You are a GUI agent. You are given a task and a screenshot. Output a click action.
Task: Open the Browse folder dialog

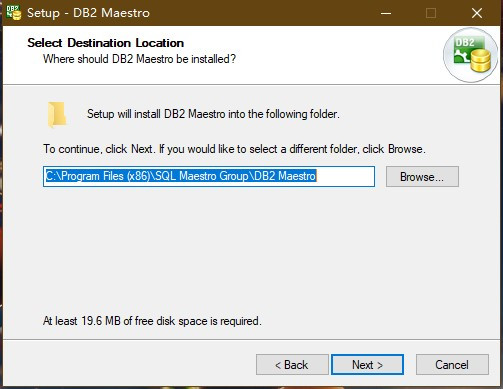tap(422, 177)
